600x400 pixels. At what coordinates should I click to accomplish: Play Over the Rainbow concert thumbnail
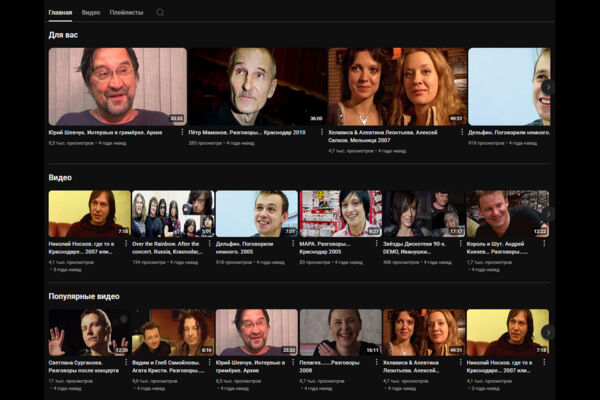(173, 214)
